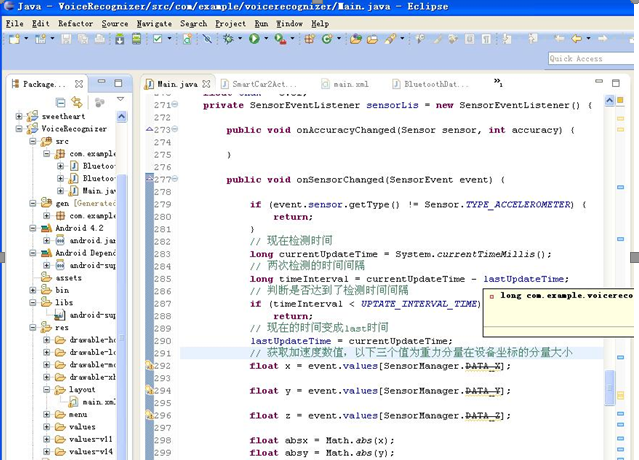Open the New file dropdown arrow

[x=26, y=39]
